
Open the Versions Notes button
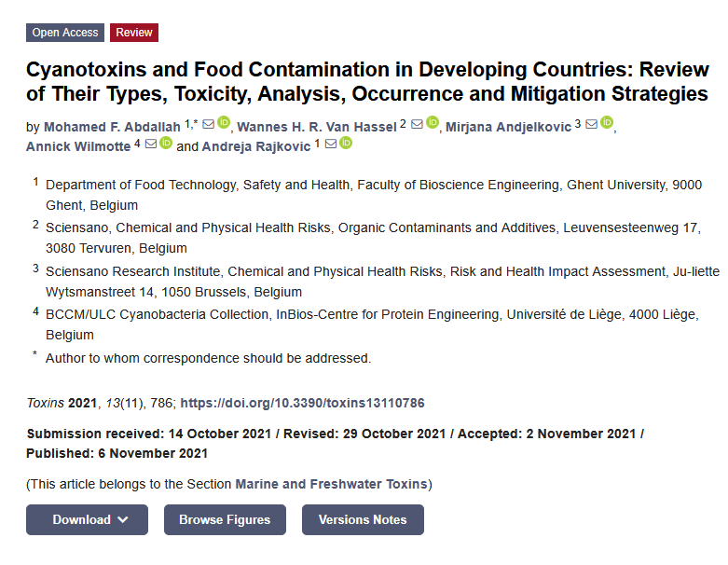coord(363,520)
